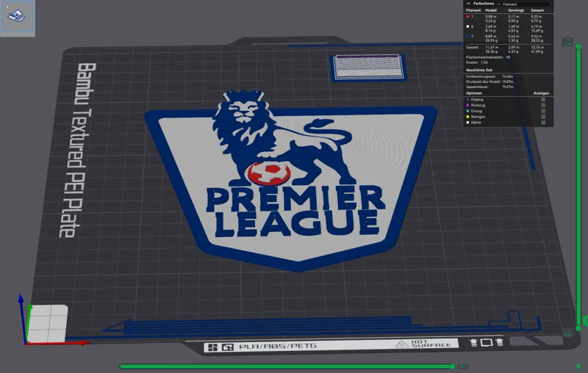
Task: Click the Vorbereitungszeit value 7m26s
Action: click(508, 76)
